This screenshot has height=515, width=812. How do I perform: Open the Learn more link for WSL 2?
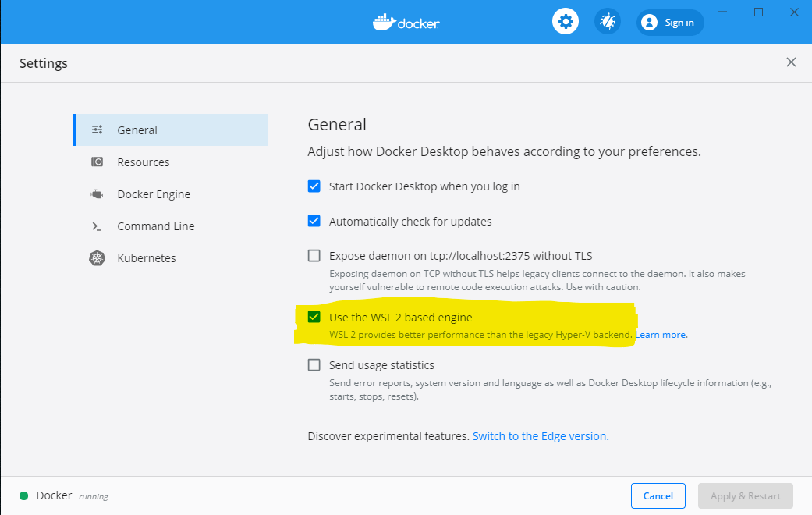pos(661,335)
